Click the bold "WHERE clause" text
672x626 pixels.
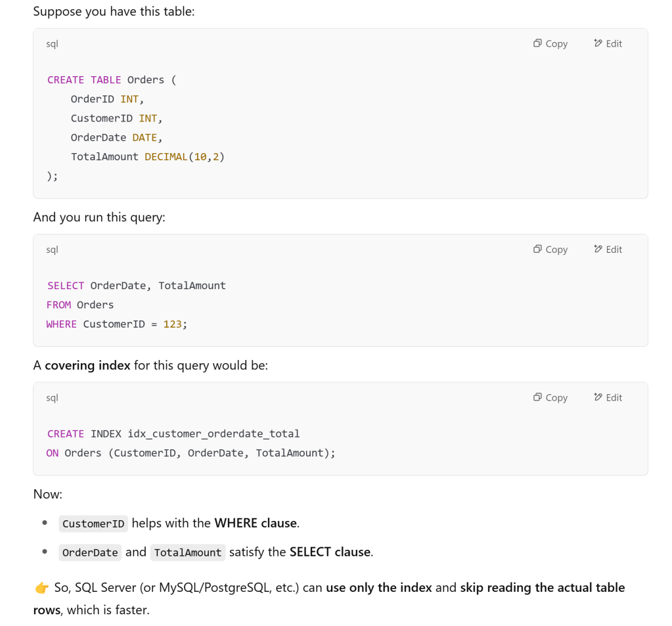tap(256, 524)
